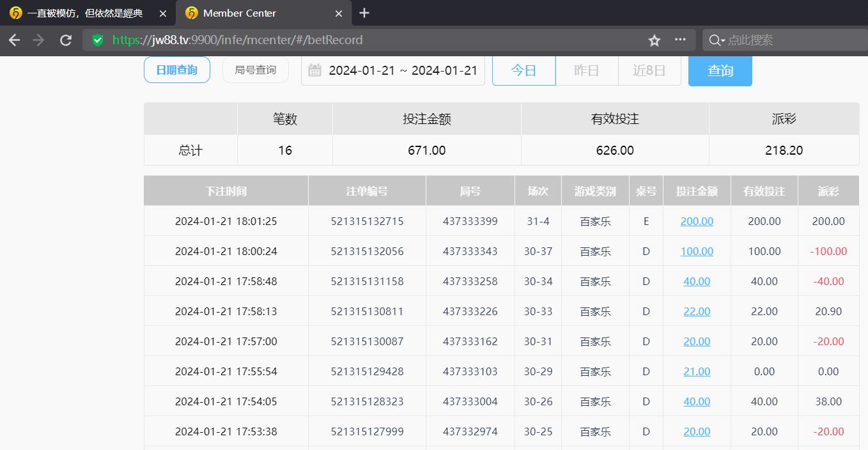Click the browser back arrow
This screenshot has height=450, width=868.
pos(14,40)
